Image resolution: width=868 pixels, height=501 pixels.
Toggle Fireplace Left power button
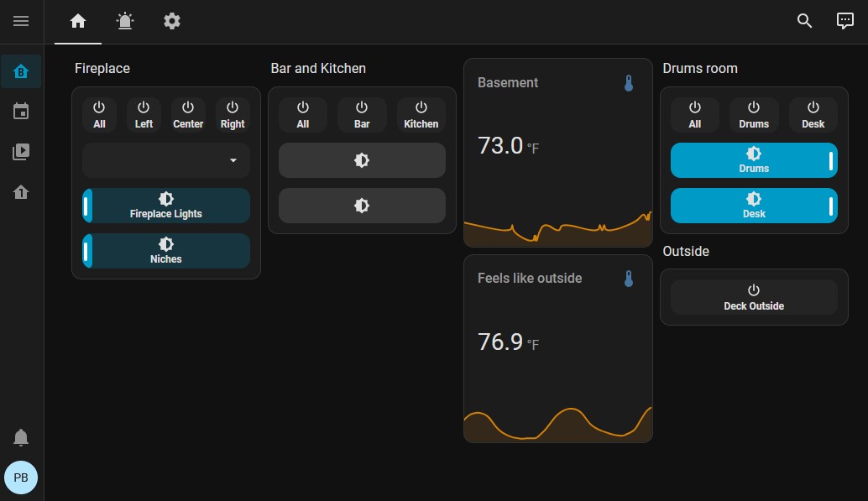(x=144, y=115)
